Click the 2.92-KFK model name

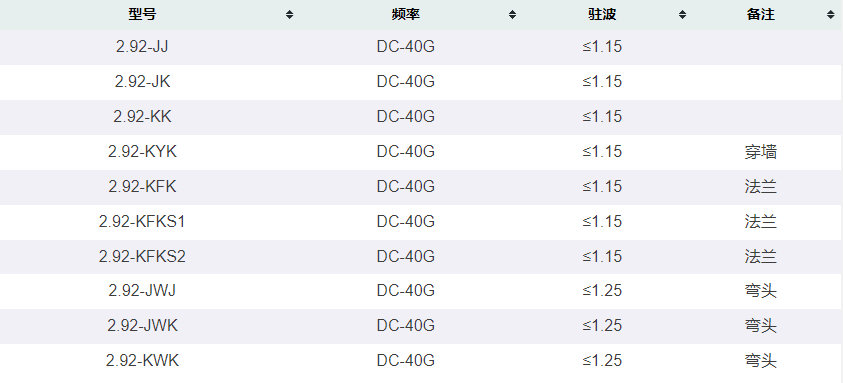click(x=142, y=187)
